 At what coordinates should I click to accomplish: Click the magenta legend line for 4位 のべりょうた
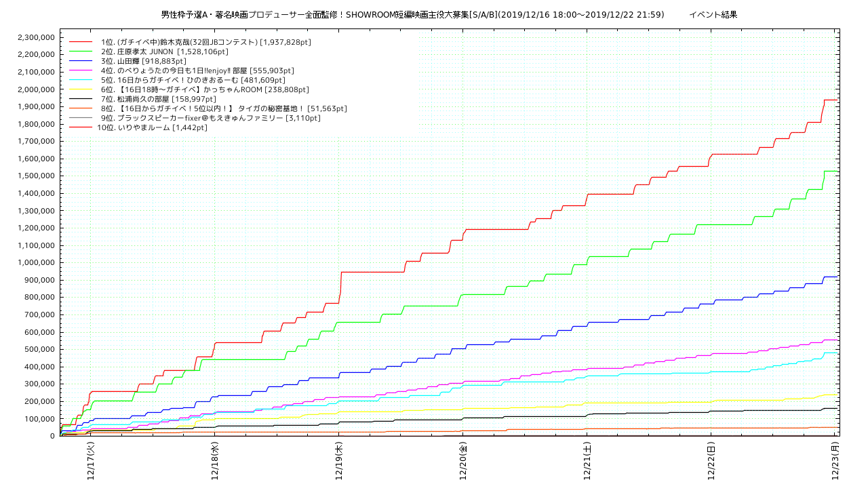point(80,70)
